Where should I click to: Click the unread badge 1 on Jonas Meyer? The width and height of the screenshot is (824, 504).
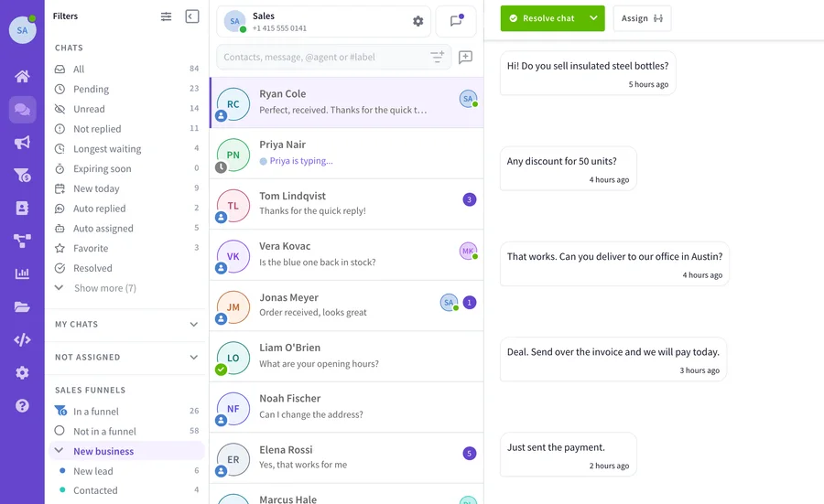coord(470,303)
